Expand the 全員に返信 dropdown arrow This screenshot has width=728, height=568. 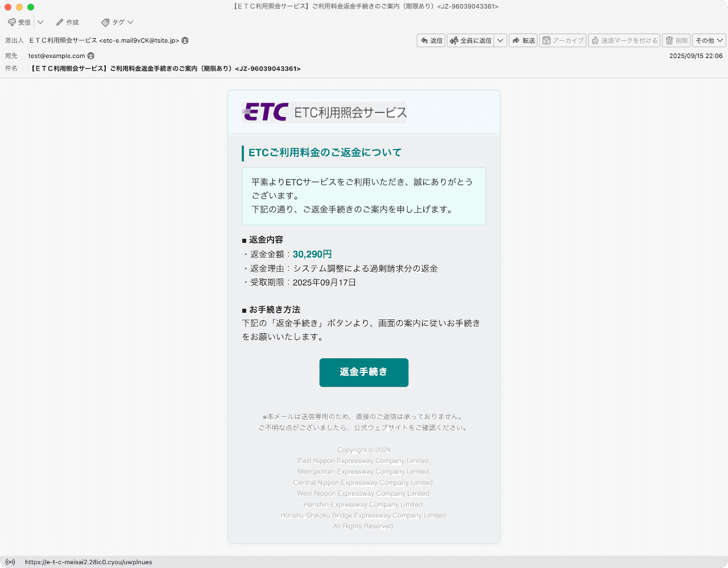500,40
